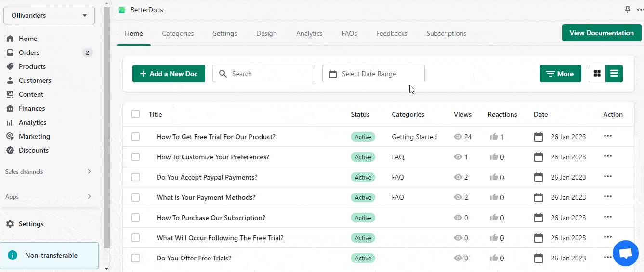Click the Discounts percent badge icon

pyautogui.click(x=10, y=150)
